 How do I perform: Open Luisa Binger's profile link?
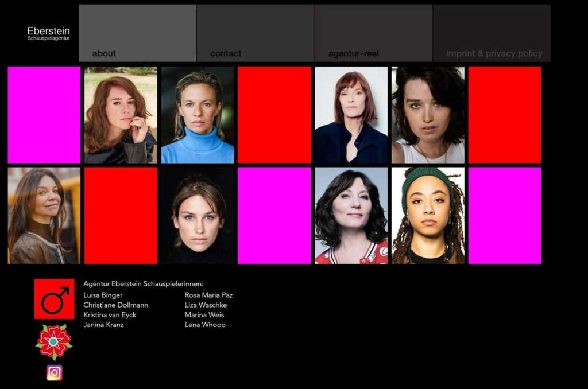click(103, 295)
